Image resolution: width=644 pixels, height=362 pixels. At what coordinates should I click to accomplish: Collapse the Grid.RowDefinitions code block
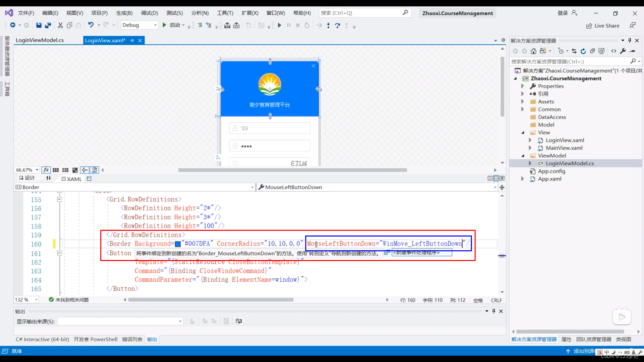(59, 199)
